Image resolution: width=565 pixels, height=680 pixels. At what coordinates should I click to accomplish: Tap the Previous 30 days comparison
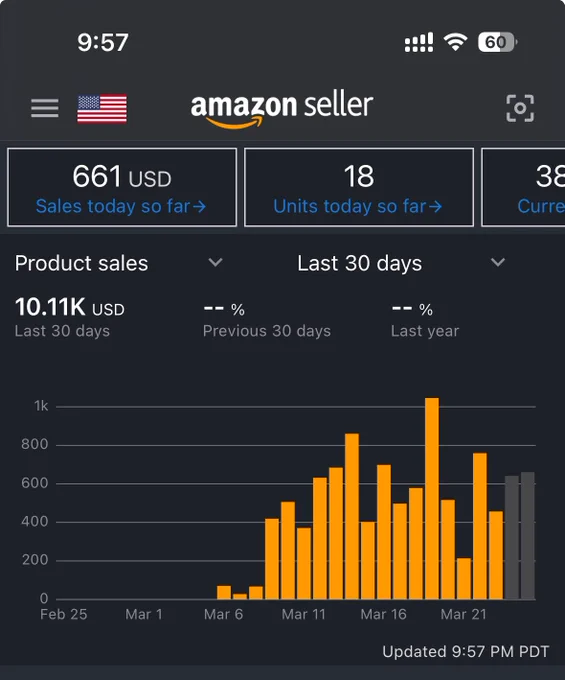[267, 320]
